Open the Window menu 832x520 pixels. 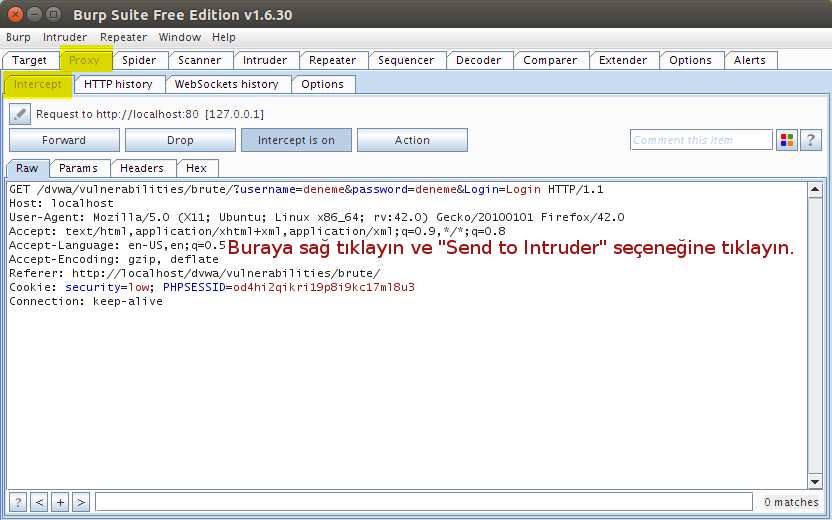[x=180, y=37]
